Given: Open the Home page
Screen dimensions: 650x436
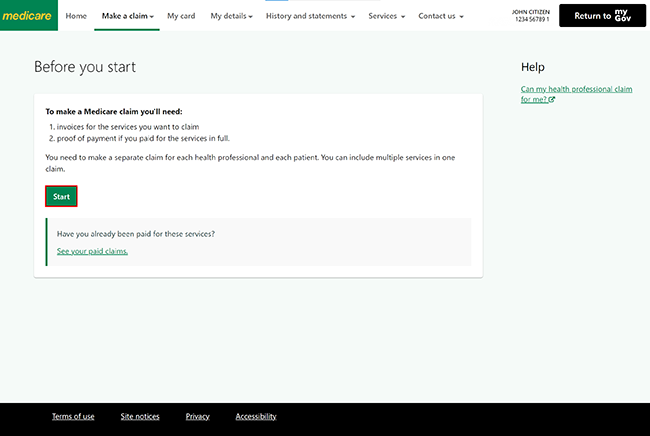Looking at the screenshot, I should pos(76,16).
